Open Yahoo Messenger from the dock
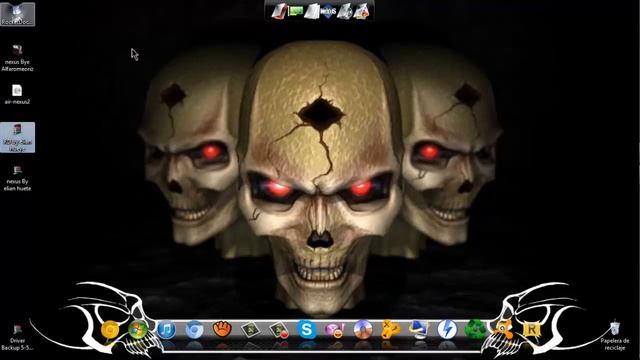The image size is (640, 360). pyautogui.click(x=335, y=329)
